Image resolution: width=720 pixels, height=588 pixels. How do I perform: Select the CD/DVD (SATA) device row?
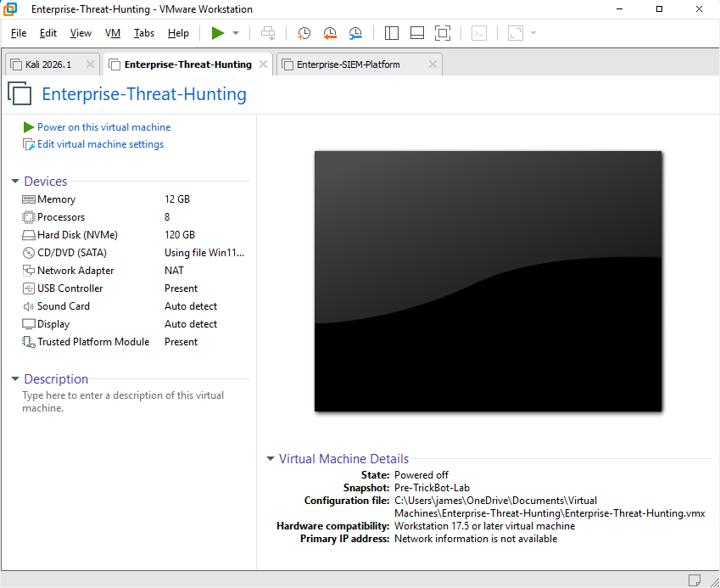click(135, 253)
